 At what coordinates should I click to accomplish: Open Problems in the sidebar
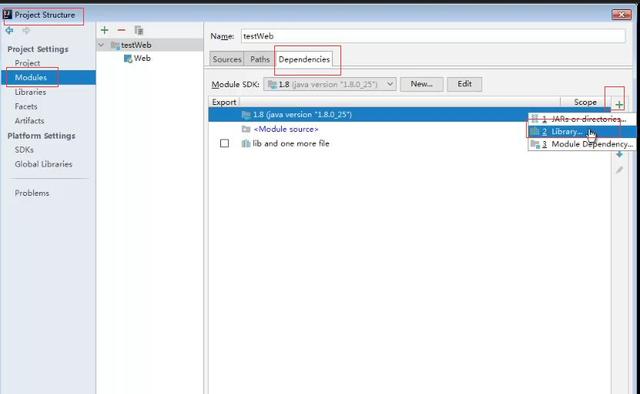click(32, 193)
